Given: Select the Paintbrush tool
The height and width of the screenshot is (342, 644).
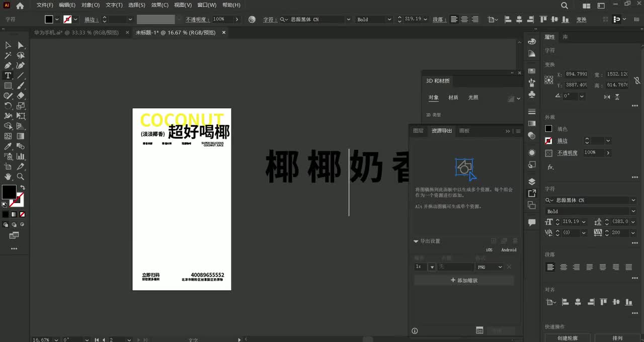Looking at the screenshot, I should [x=21, y=85].
